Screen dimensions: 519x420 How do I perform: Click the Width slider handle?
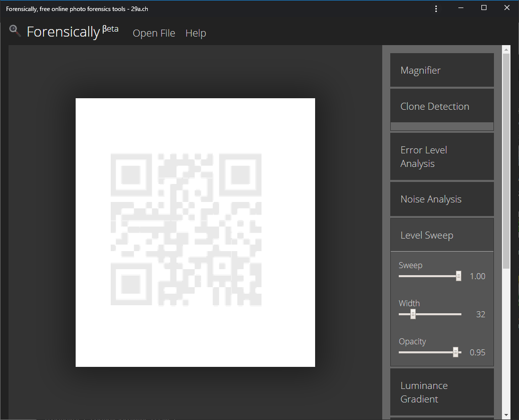(x=413, y=314)
